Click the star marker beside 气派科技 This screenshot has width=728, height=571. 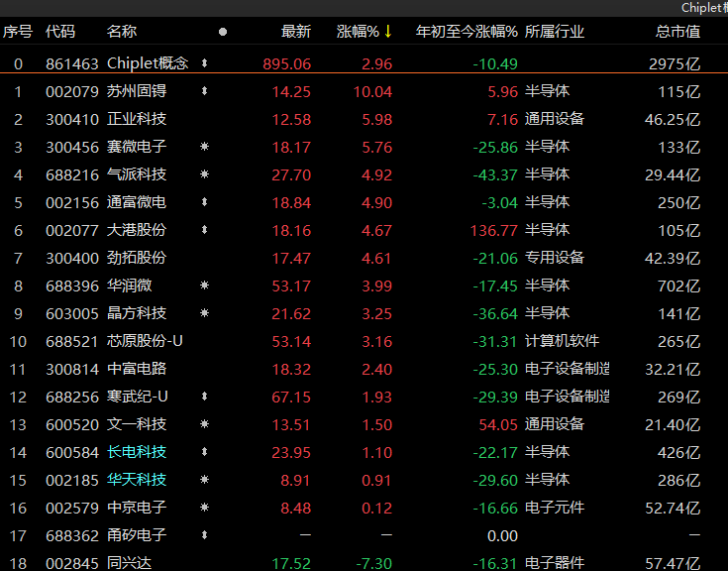click(x=204, y=174)
